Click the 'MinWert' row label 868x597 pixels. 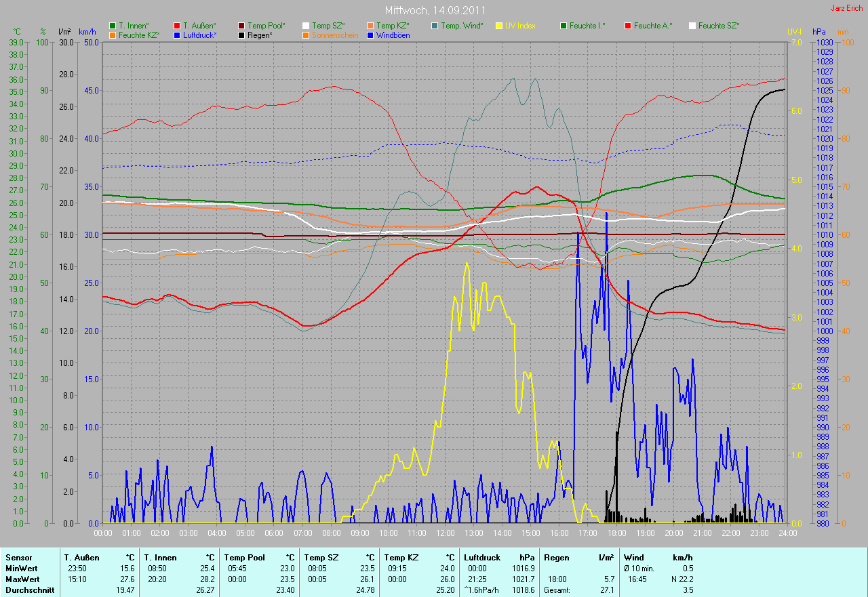coord(22,569)
